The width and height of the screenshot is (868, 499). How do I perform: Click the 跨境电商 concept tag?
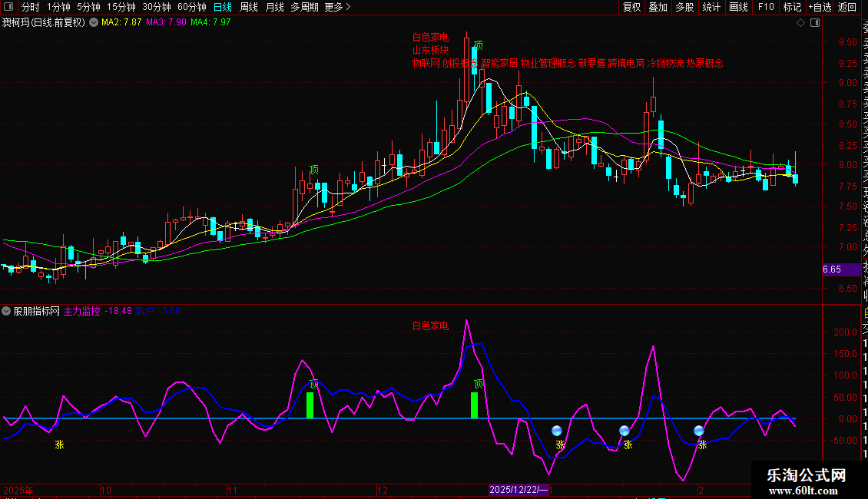tap(626, 63)
